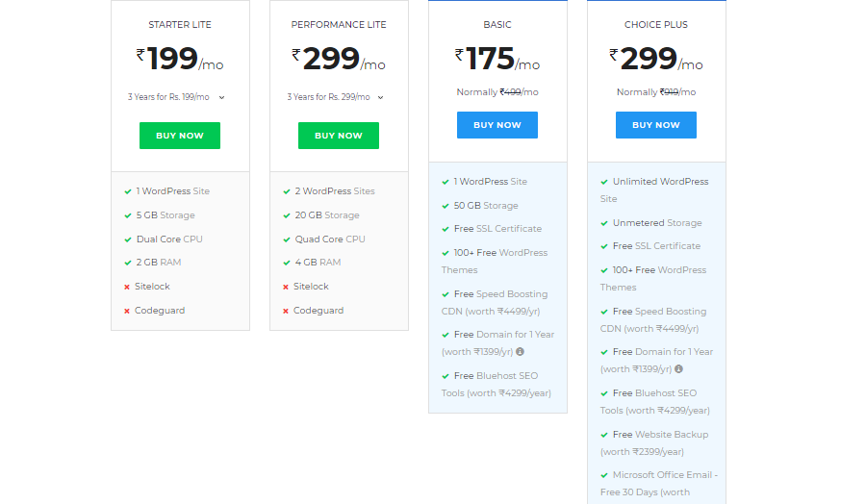Screen dimensions: 866x504
Task: Click the ₹199/mo price text
Action: [180, 59]
